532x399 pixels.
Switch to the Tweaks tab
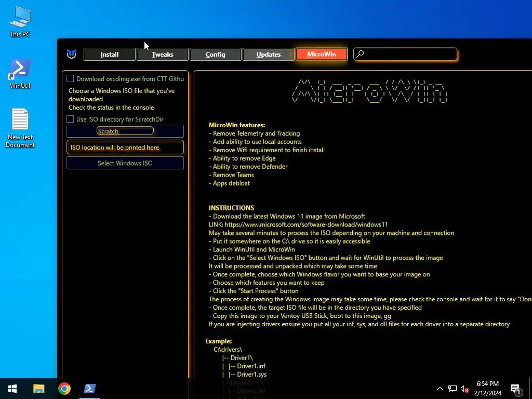click(163, 54)
